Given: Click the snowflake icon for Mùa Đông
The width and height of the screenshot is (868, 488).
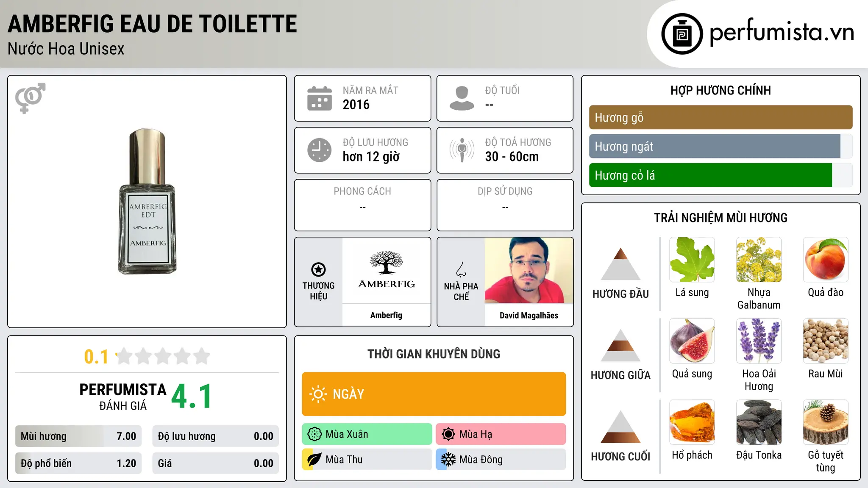Looking at the screenshot, I should coord(448,460).
